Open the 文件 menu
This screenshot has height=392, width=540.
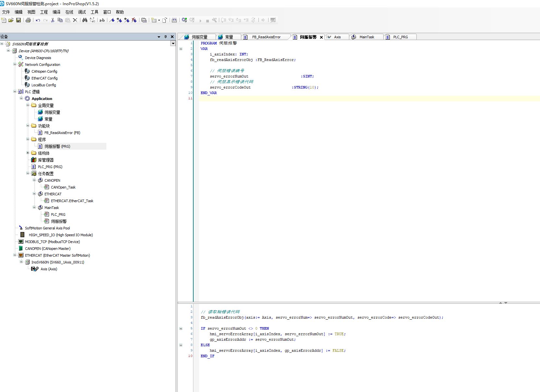tap(6, 12)
